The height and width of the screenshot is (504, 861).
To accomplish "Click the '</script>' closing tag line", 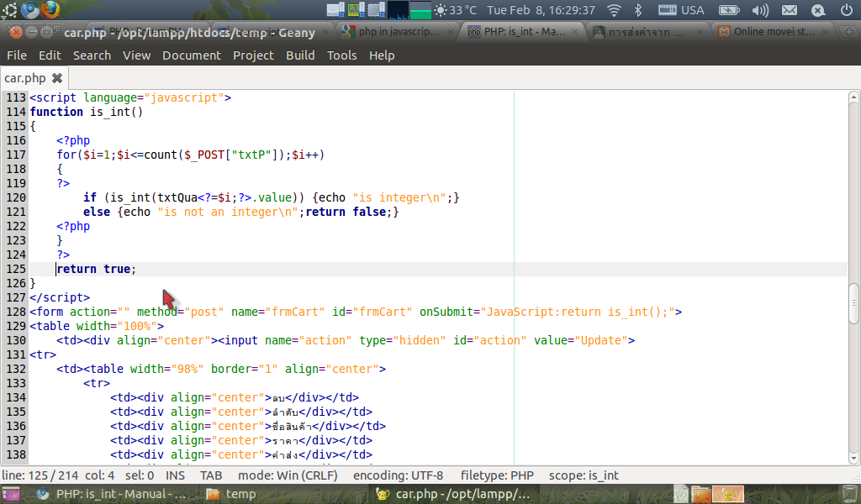I will tap(60, 297).
